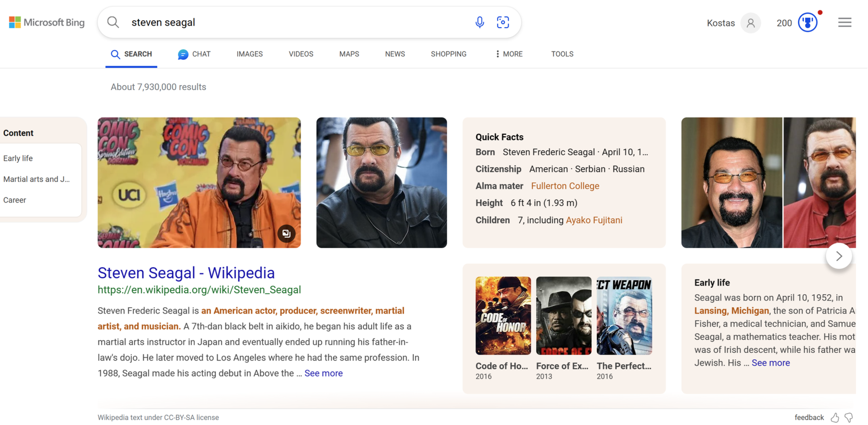
Task: Click the Microsoft Bing logo
Action: tap(47, 22)
